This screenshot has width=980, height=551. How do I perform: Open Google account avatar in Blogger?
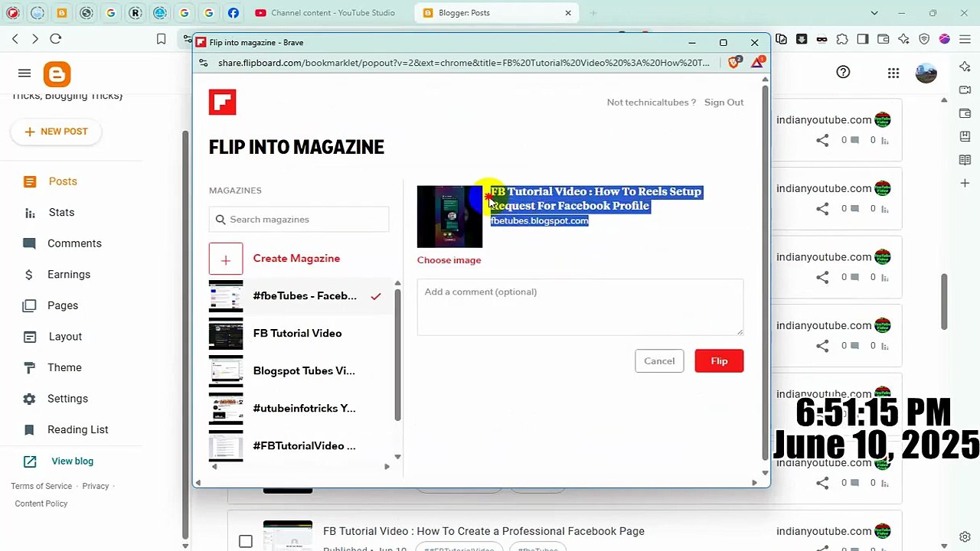926,73
